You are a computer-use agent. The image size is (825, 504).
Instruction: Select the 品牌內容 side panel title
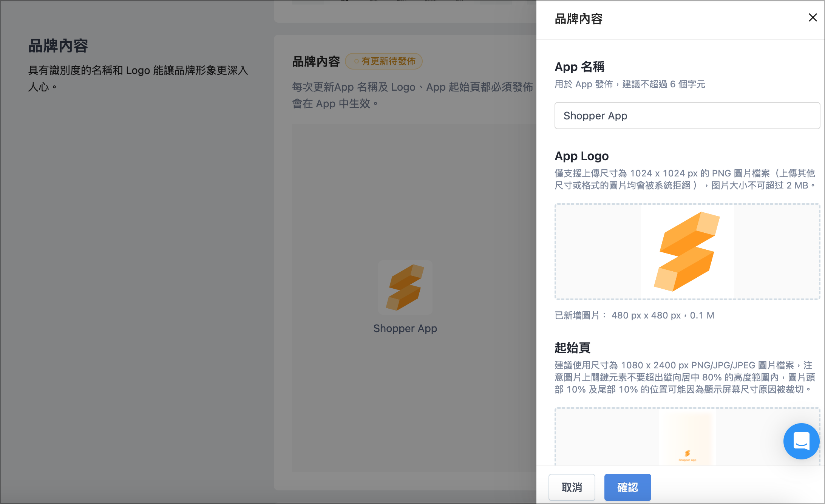click(578, 19)
